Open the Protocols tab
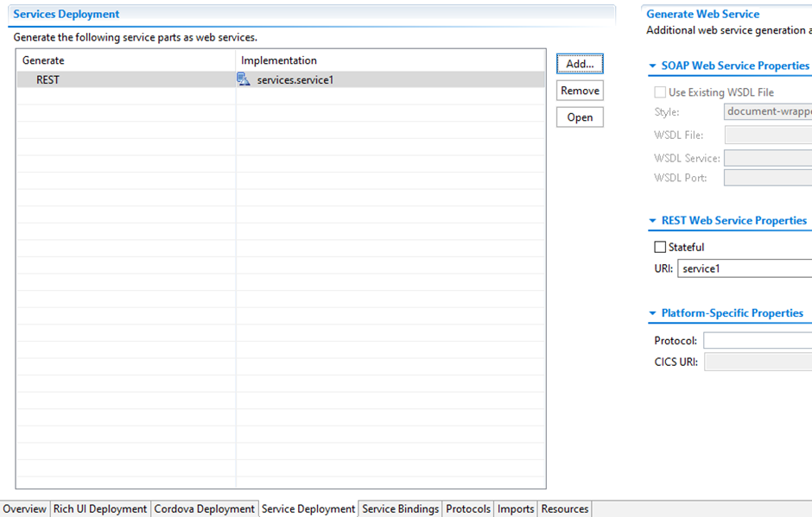 468,508
